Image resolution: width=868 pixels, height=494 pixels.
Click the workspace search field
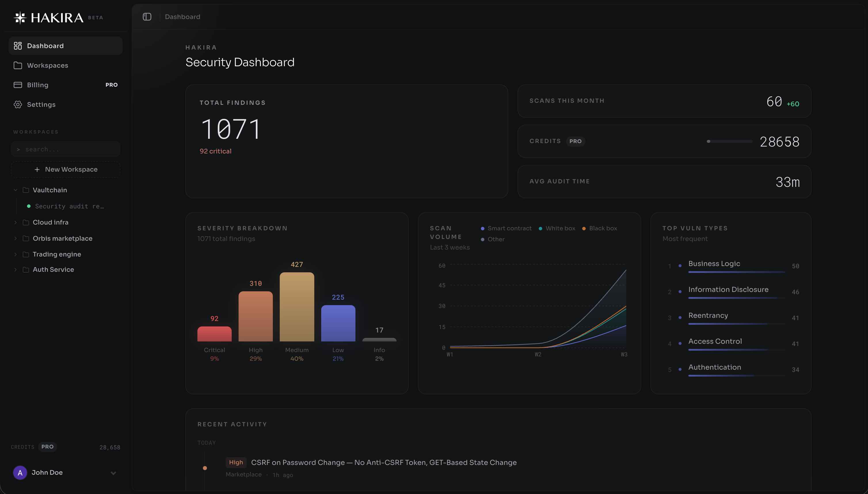click(x=65, y=149)
